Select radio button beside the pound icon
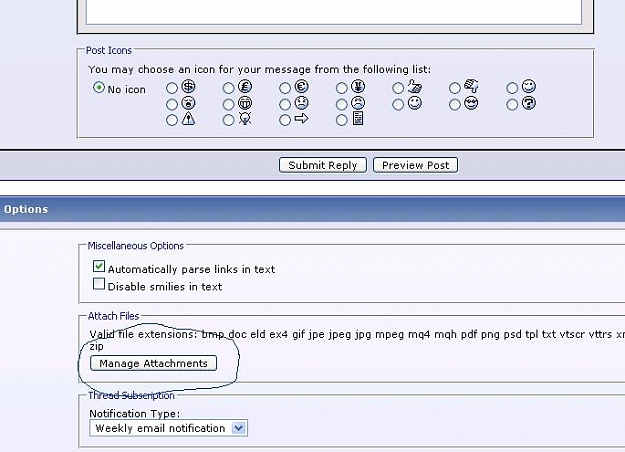The width and height of the screenshot is (625, 452). (228, 88)
